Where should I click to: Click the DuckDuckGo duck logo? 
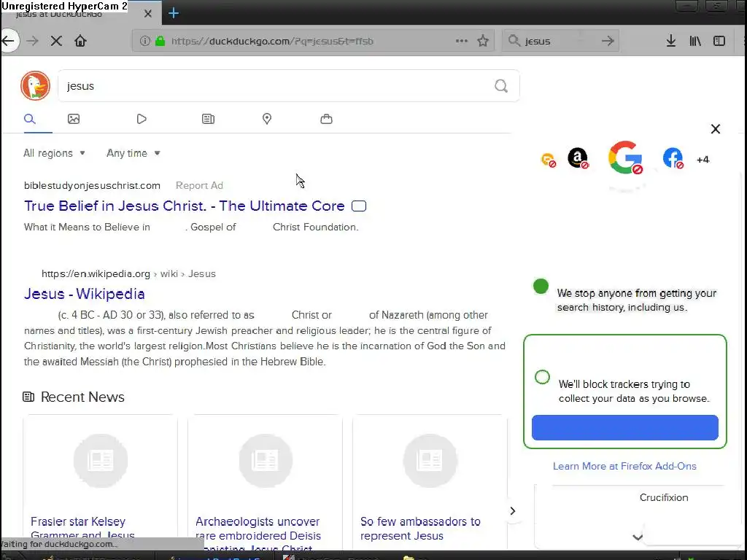[35, 86]
